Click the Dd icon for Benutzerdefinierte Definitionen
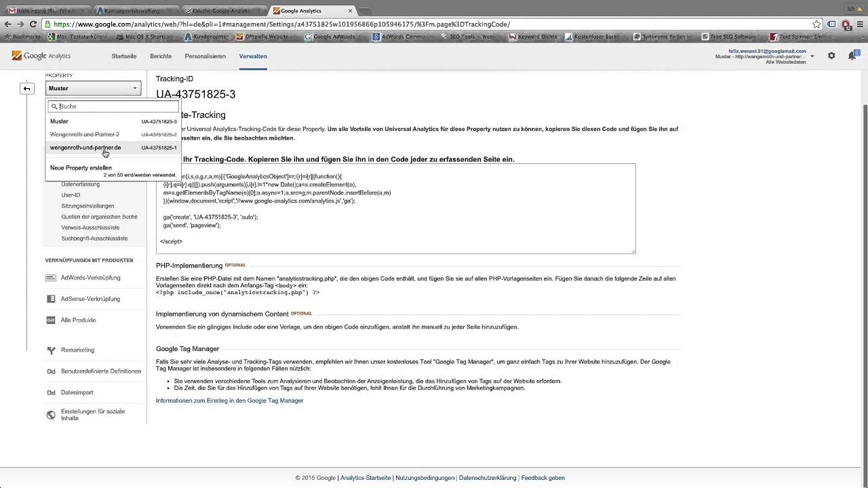The image size is (868, 488). pos(51,371)
